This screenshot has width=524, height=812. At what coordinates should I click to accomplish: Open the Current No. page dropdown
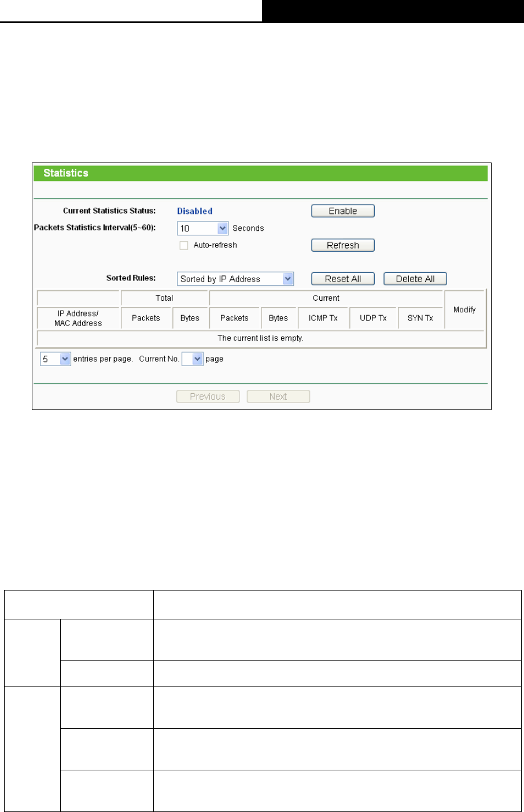pos(193,359)
